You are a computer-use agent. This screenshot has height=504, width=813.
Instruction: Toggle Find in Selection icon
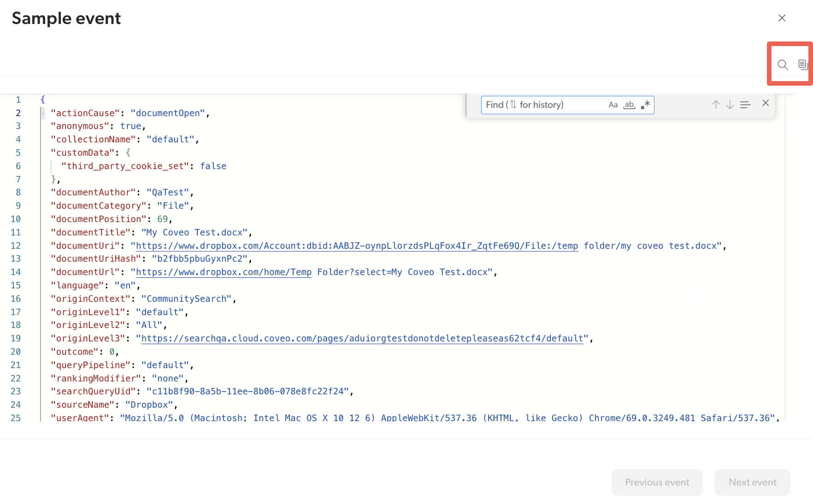(x=745, y=105)
